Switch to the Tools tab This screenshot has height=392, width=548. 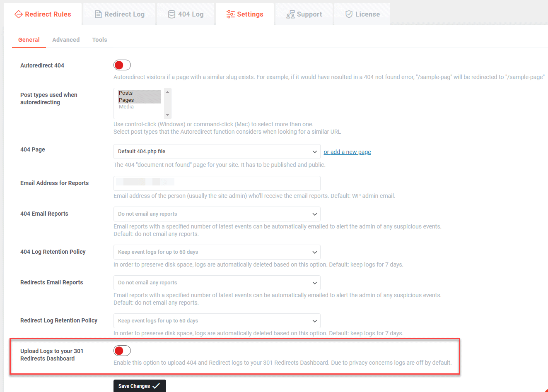99,39
